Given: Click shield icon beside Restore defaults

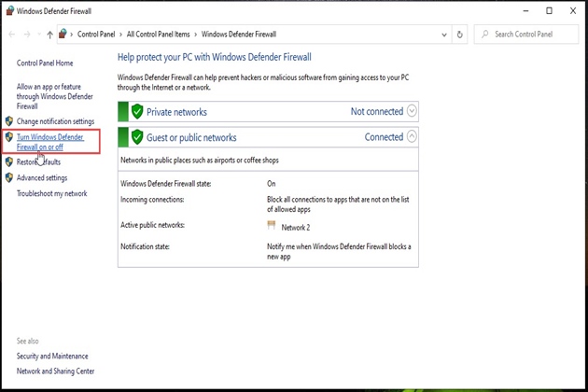Looking at the screenshot, I should coord(9,162).
